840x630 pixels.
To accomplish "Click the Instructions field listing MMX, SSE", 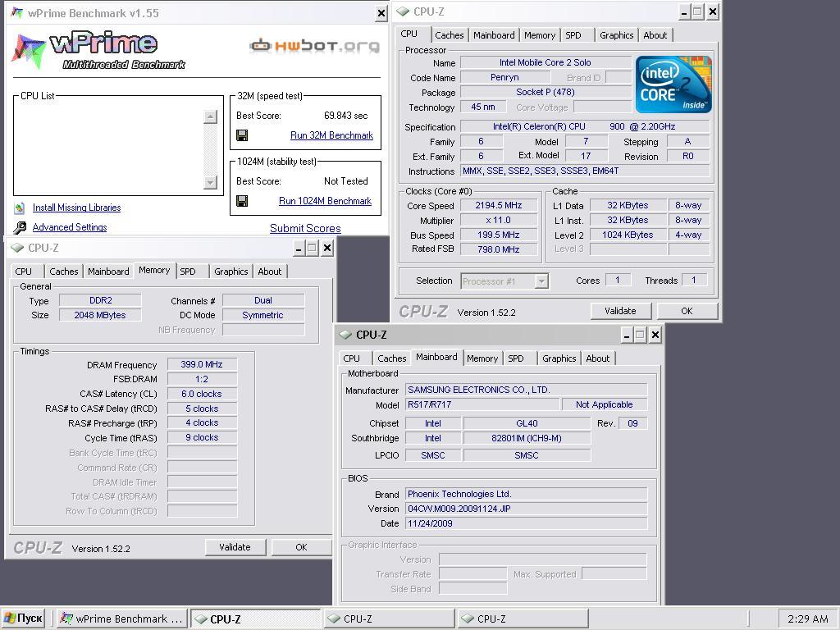I will [585, 171].
